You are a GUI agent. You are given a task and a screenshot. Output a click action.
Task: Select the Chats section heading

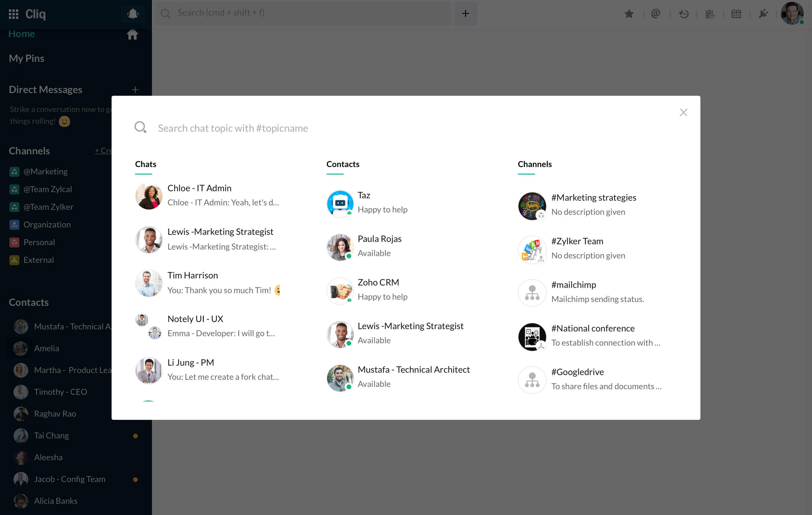[x=145, y=164]
